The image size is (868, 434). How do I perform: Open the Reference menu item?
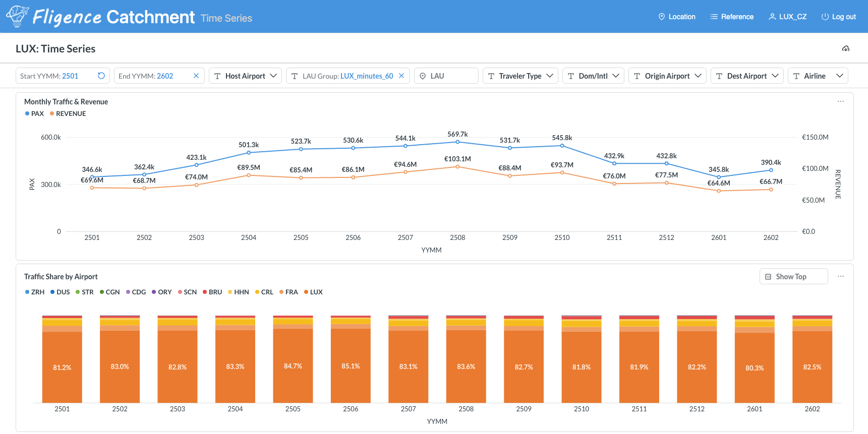[x=732, y=17]
